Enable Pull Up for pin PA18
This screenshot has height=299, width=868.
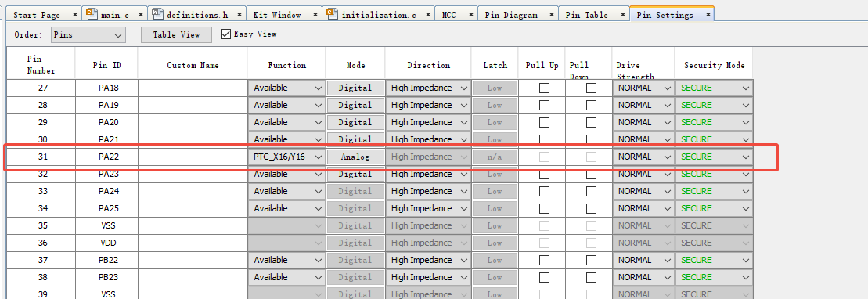(545, 88)
